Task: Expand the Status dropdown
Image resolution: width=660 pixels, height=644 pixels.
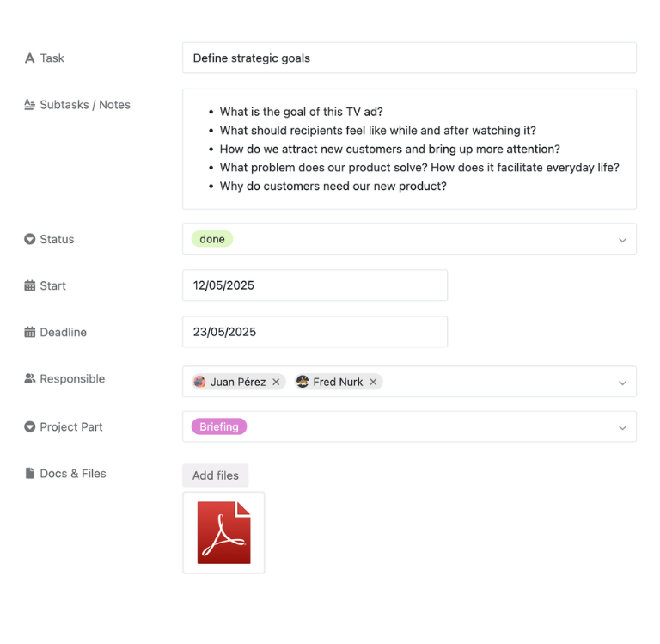Action: (x=622, y=240)
